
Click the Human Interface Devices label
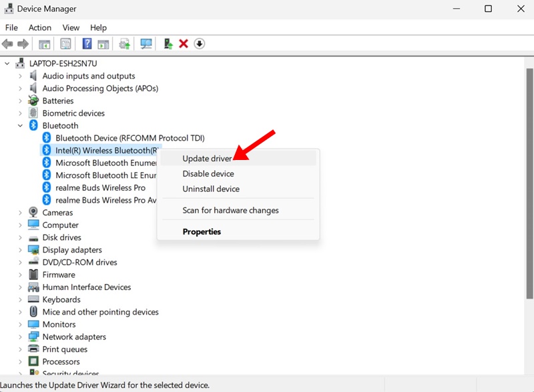coord(87,287)
